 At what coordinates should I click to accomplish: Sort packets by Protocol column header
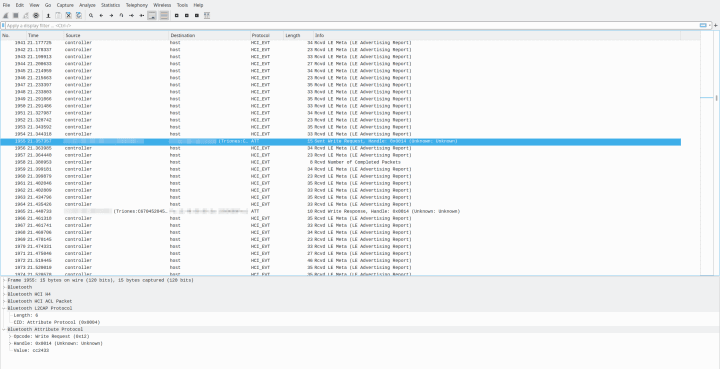click(x=267, y=35)
